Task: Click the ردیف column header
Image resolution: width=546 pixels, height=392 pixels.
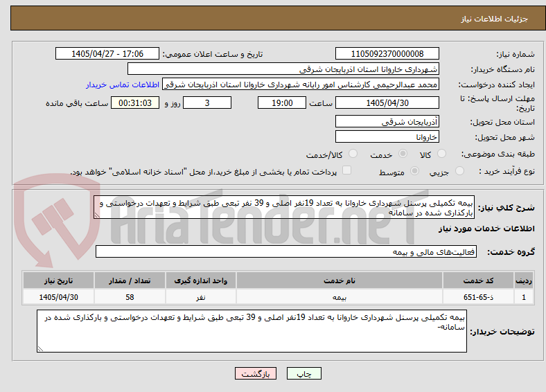Action: point(524,280)
